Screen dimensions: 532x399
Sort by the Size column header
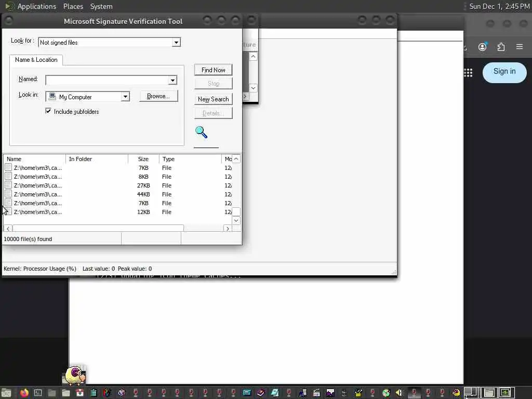pyautogui.click(x=143, y=159)
